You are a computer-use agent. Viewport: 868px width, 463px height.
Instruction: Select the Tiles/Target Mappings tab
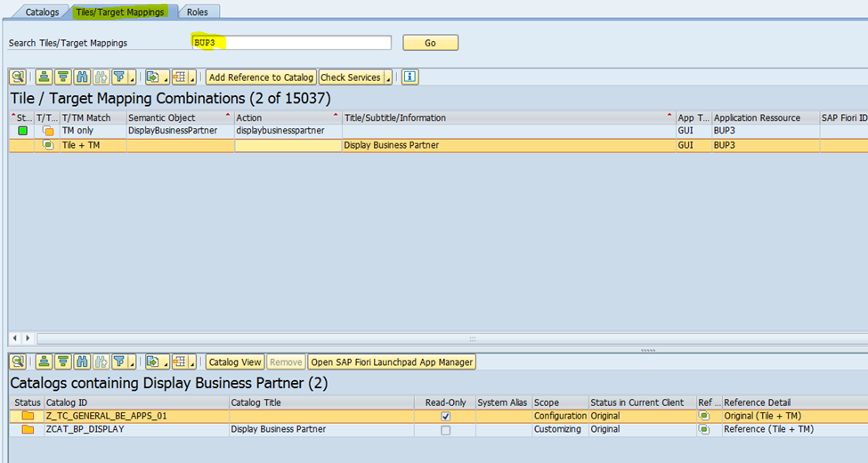pyautogui.click(x=120, y=12)
